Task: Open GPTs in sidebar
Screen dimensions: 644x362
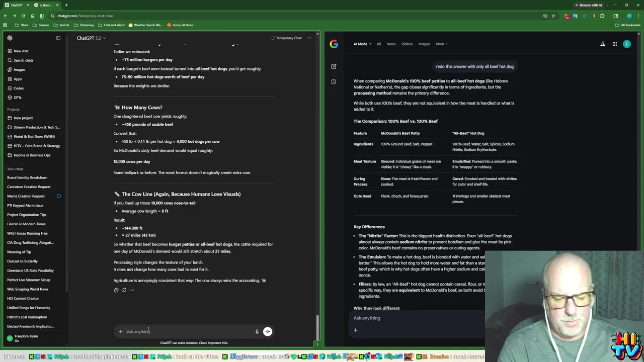Action: (18, 98)
